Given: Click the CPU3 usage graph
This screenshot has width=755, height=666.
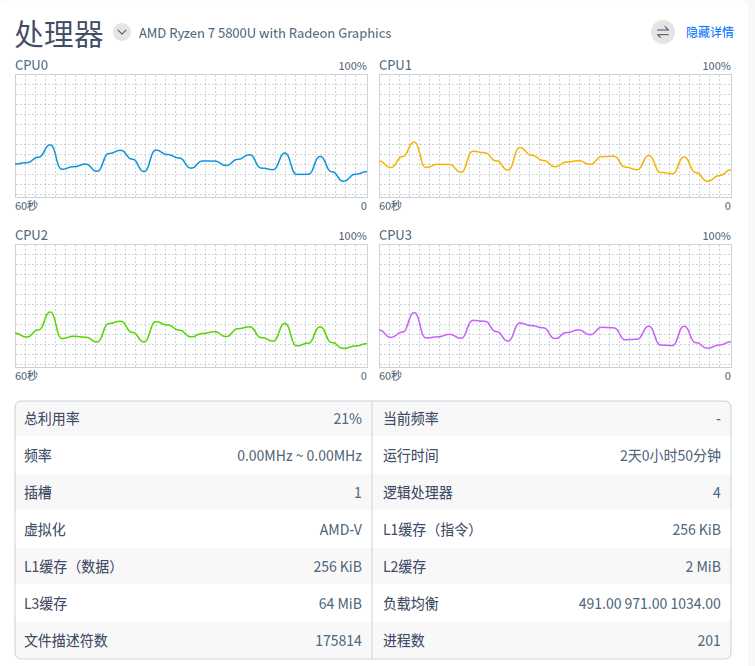Looking at the screenshot, I should [554, 305].
